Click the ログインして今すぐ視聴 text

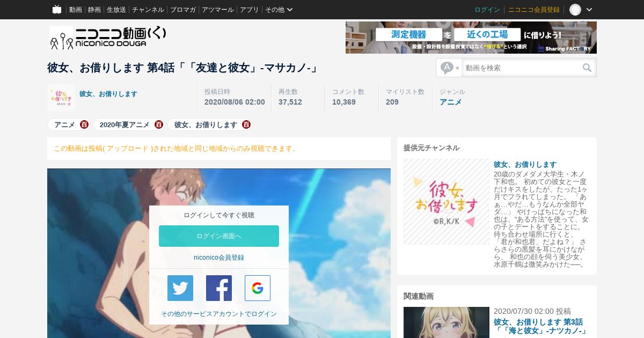[x=219, y=215]
